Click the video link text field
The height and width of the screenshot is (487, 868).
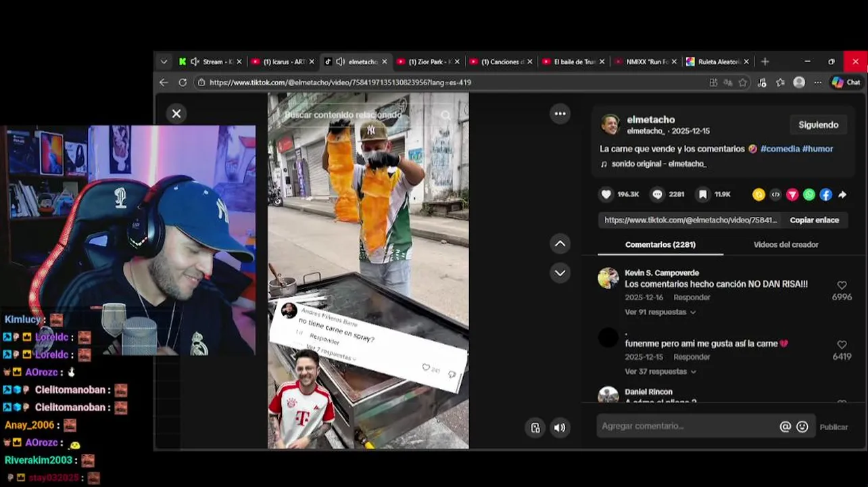pos(690,221)
